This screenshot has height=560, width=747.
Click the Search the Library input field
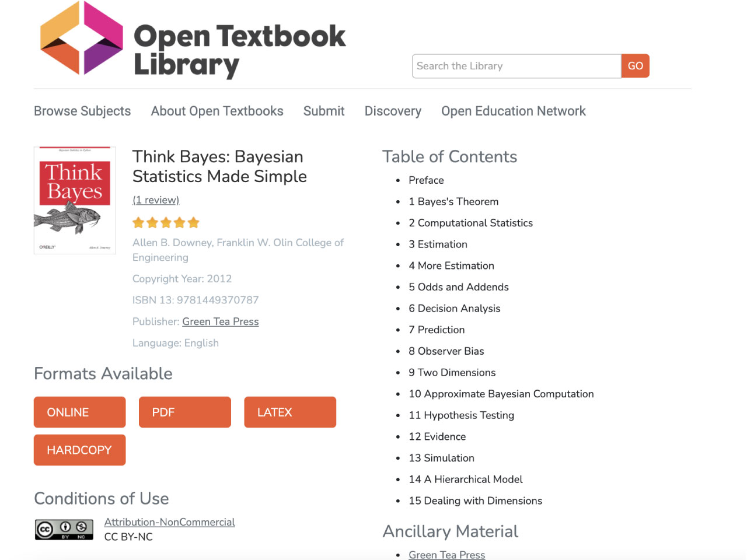[516, 66]
